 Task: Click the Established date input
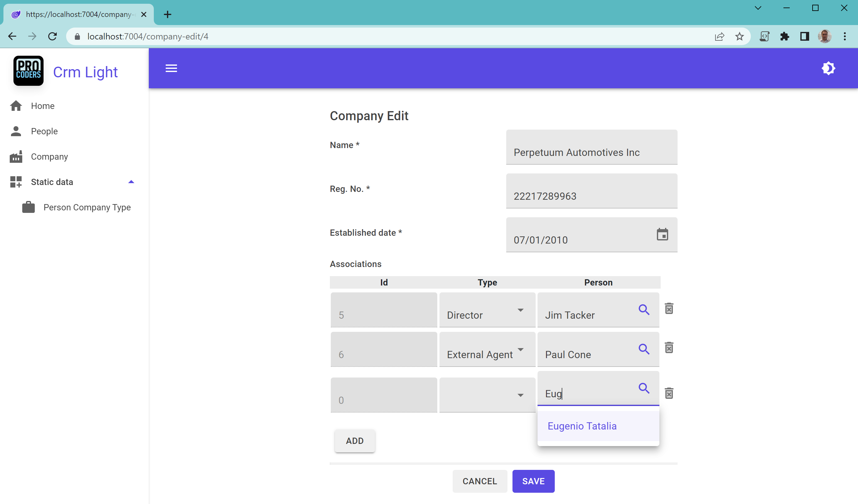pyautogui.click(x=591, y=235)
